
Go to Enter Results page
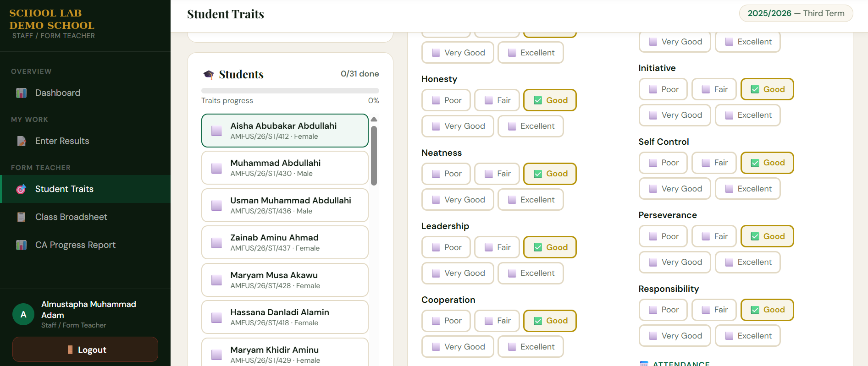coord(85,141)
